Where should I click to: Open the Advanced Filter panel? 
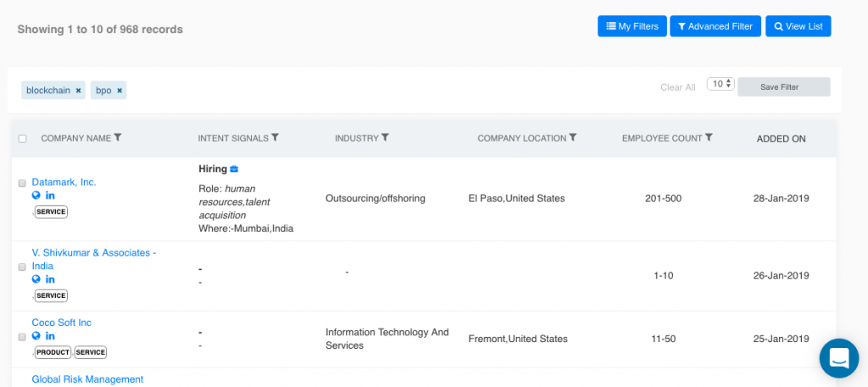[x=715, y=26]
